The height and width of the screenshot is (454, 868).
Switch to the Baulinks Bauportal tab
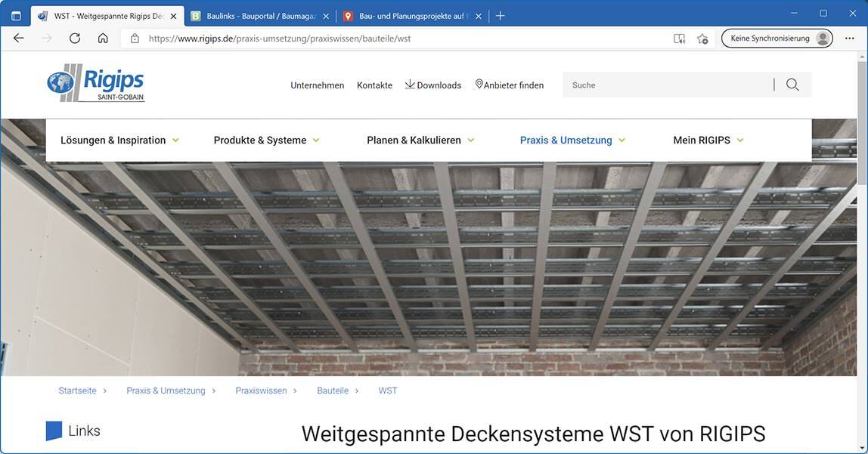tap(259, 16)
